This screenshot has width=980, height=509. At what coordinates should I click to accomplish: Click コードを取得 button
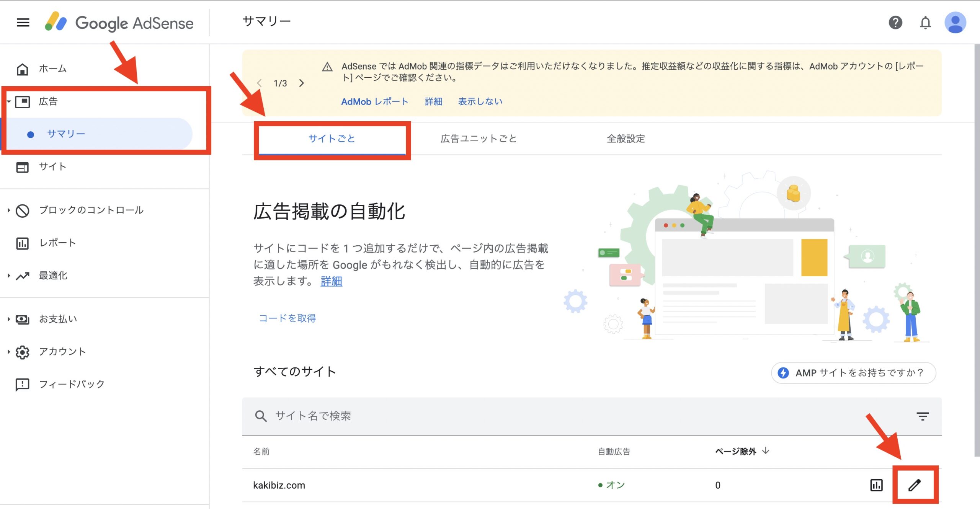click(287, 318)
